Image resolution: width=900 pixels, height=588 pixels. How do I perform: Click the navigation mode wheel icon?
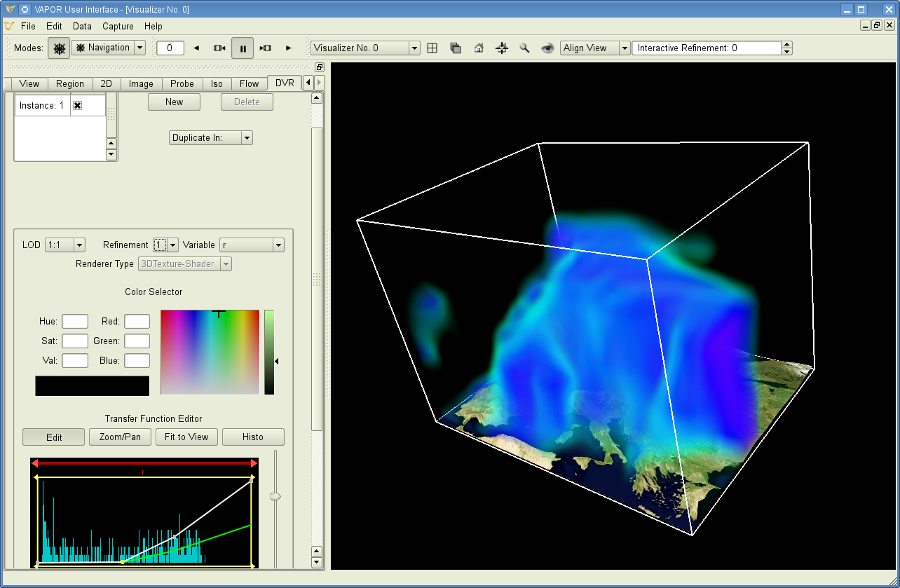[59, 48]
